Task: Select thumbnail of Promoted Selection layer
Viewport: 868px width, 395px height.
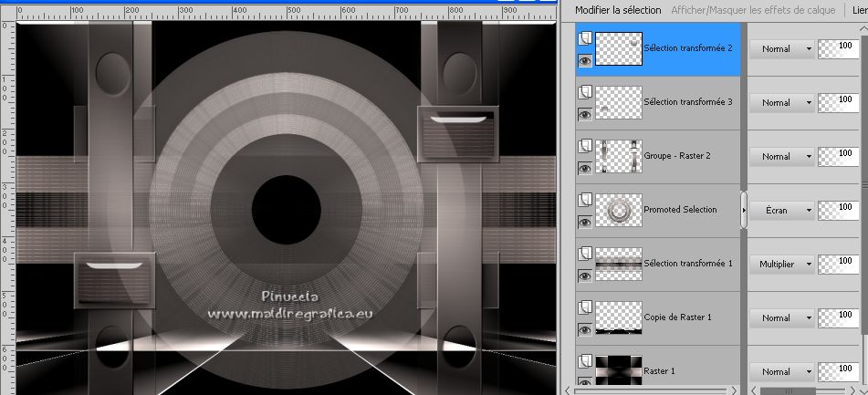Action: coord(618,210)
